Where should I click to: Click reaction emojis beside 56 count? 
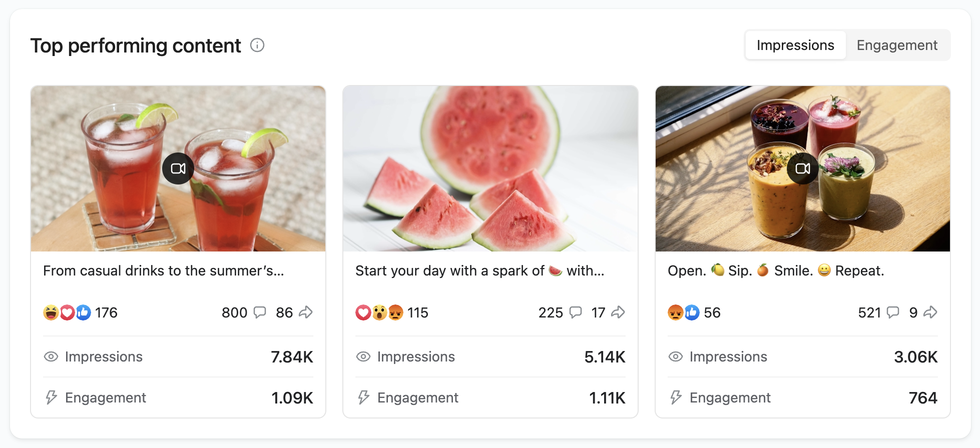pyautogui.click(x=684, y=312)
